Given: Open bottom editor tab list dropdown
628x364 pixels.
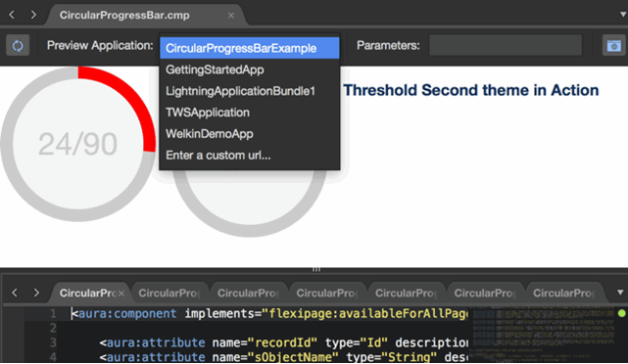Looking at the screenshot, I should (620, 293).
